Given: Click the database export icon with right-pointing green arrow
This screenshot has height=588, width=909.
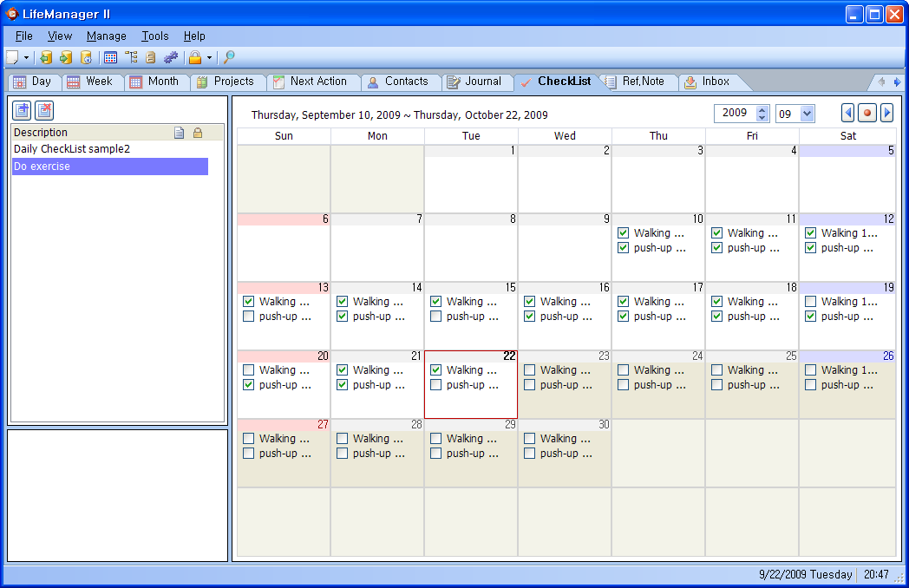Looking at the screenshot, I should pos(66,57).
